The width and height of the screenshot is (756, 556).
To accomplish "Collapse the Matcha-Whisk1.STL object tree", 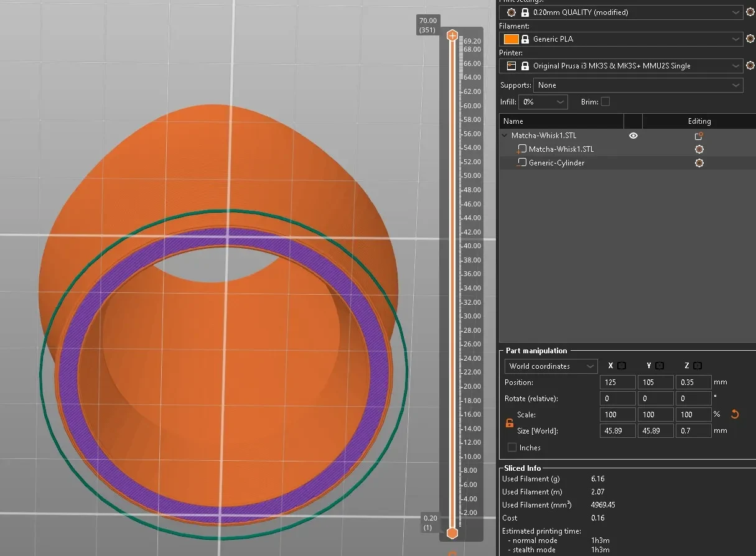I will click(x=504, y=136).
